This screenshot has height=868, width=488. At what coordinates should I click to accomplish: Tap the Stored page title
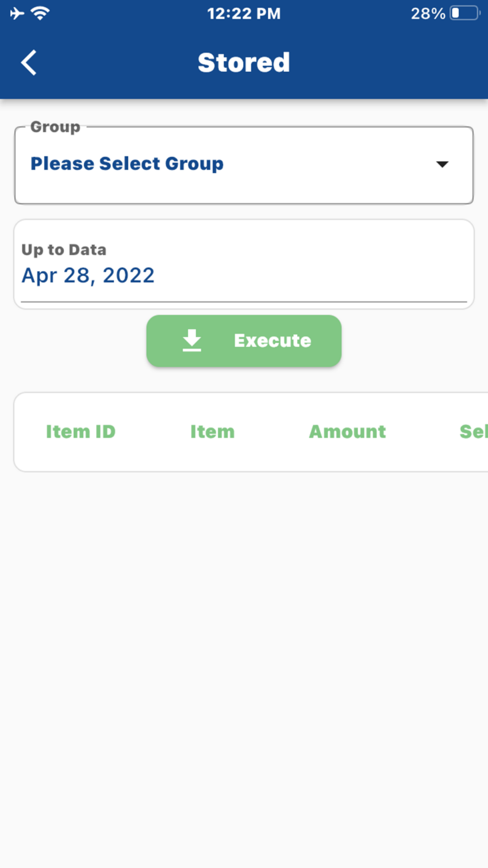coord(244,62)
